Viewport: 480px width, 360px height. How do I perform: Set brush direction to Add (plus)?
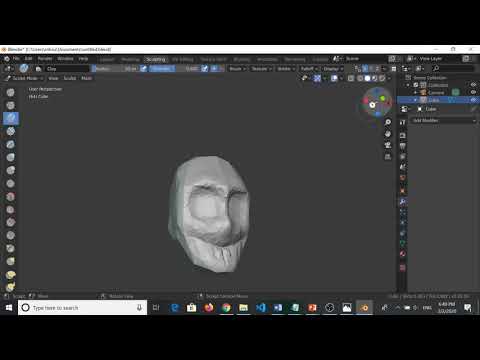(214, 69)
